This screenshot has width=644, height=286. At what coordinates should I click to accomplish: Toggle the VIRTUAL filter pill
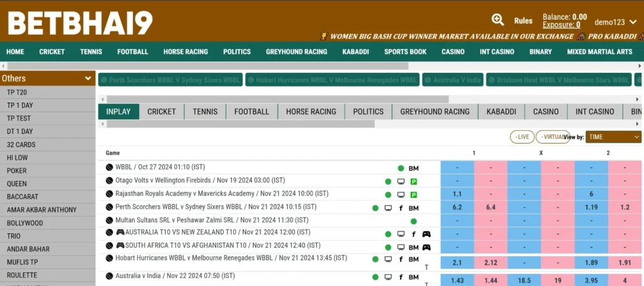552,137
